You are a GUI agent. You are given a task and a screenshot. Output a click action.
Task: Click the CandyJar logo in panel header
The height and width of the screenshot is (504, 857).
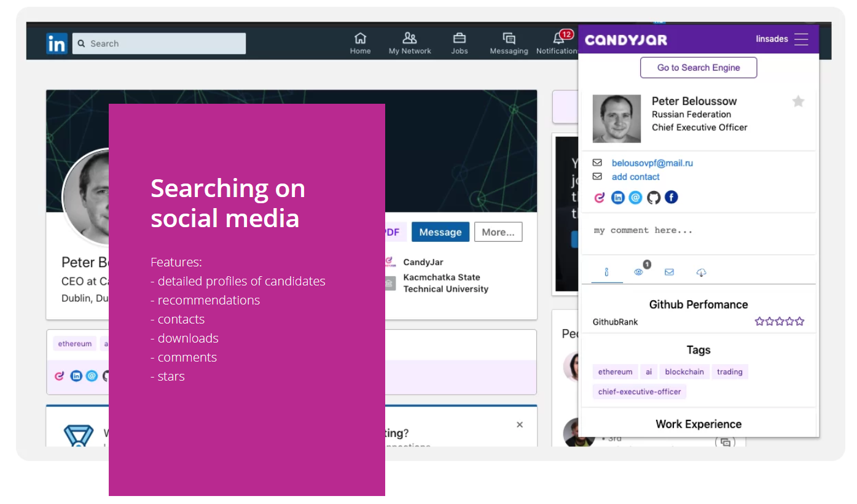(x=626, y=40)
